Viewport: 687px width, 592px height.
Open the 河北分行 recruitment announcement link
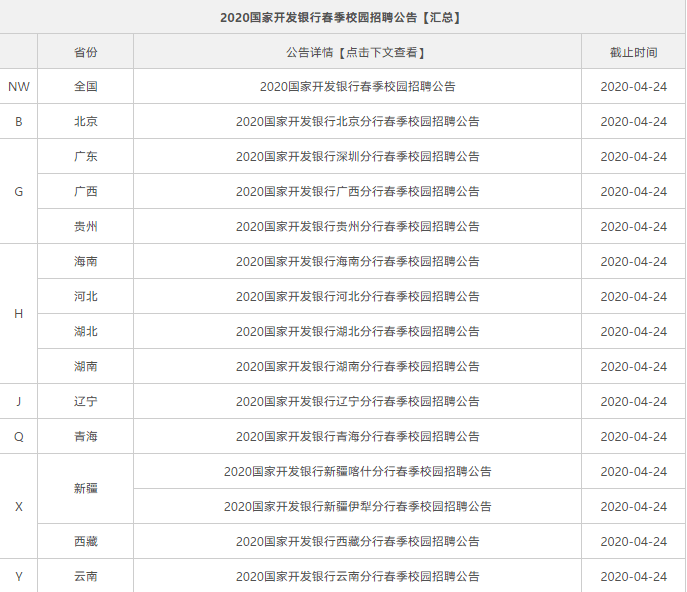click(x=358, y=297)
